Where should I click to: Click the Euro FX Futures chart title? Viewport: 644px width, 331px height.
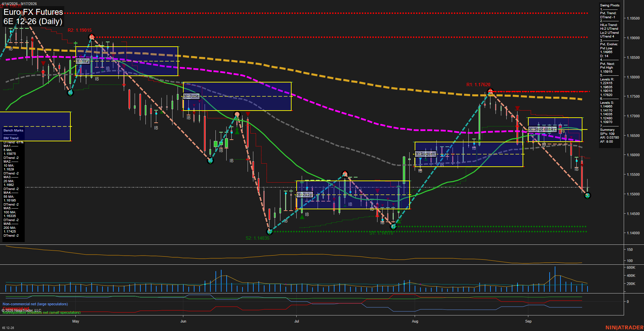[33, 17]
